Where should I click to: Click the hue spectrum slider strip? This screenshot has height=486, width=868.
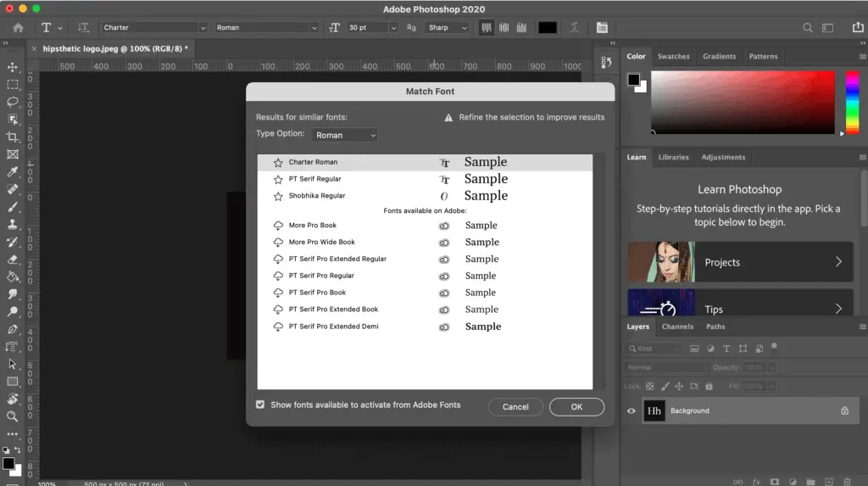coord(853,103)
